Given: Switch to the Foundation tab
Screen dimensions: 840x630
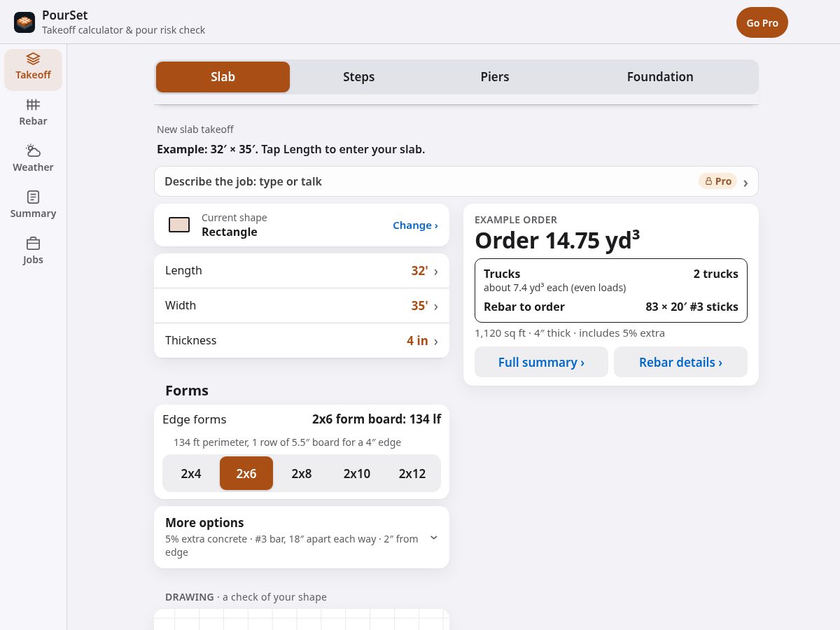Looking at the screenshot, I should click(660, 77).
